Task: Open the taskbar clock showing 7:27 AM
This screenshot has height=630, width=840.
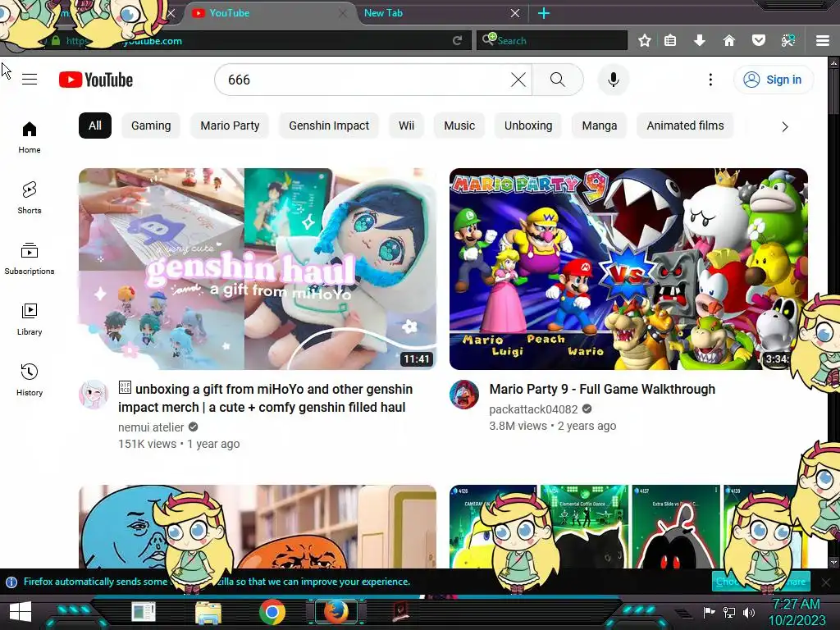Action: click(x=797, y=612)
